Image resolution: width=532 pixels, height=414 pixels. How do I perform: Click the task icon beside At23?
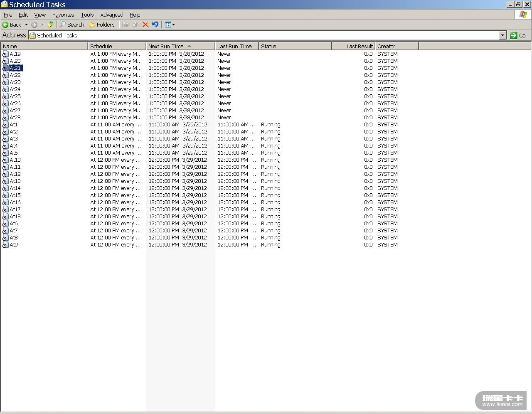point(5,82)
